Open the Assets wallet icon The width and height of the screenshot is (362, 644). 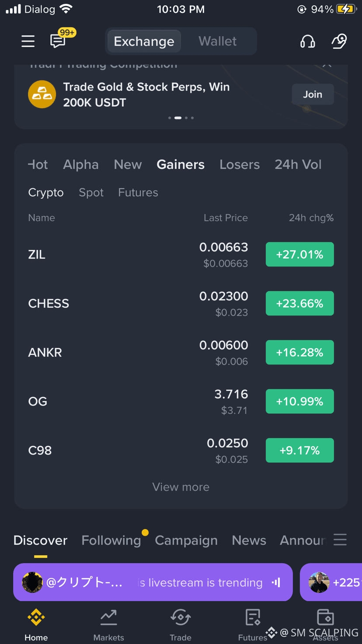[x=325, y=617]
